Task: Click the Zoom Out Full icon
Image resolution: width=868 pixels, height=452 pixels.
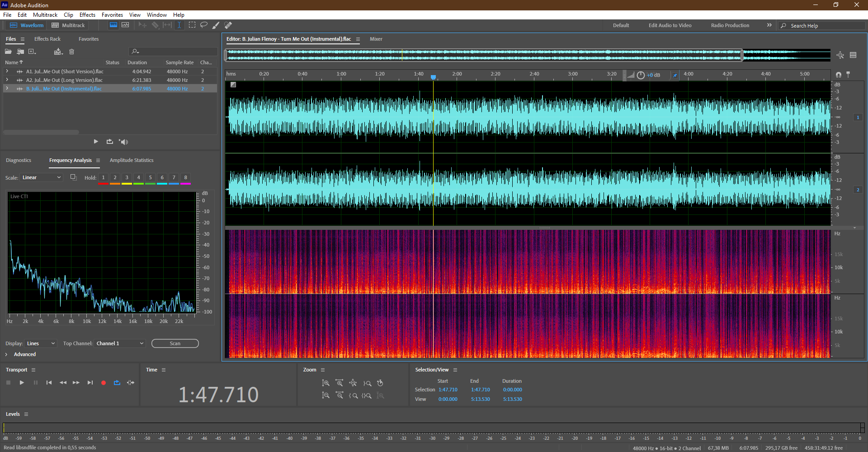Action: 353,383
